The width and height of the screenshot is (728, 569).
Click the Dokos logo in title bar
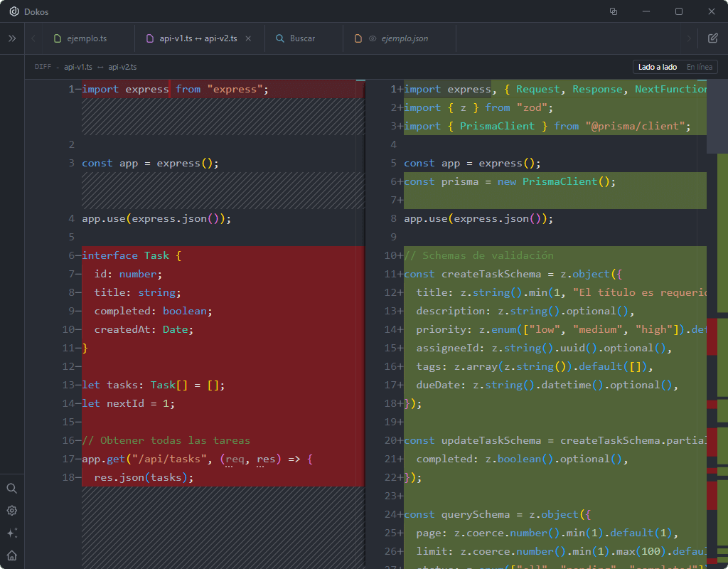(13, 11)
